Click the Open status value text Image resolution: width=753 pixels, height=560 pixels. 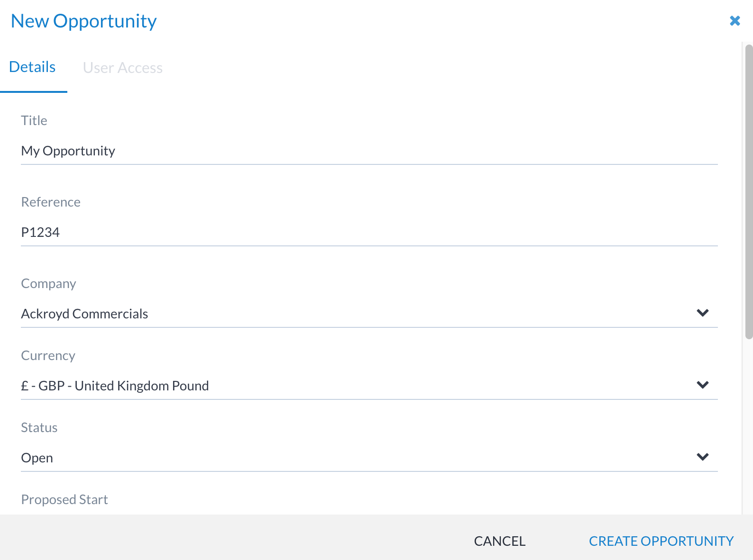pos(37,458)
